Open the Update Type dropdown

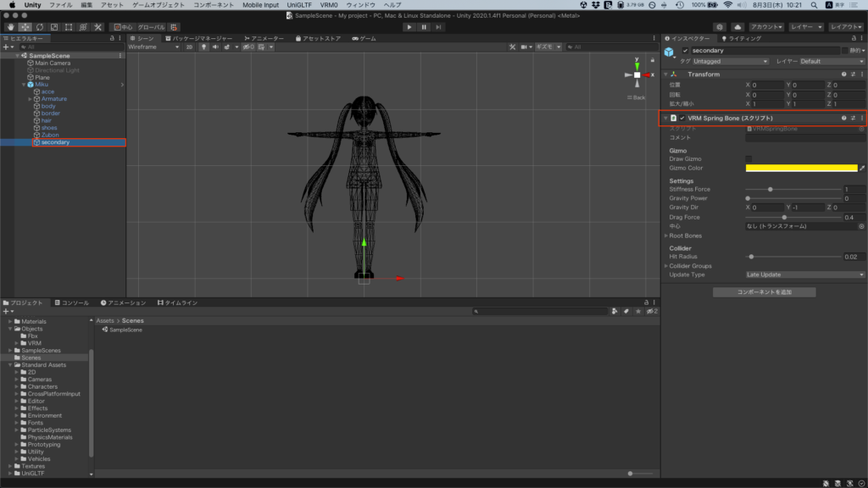(x=804, y=274)
